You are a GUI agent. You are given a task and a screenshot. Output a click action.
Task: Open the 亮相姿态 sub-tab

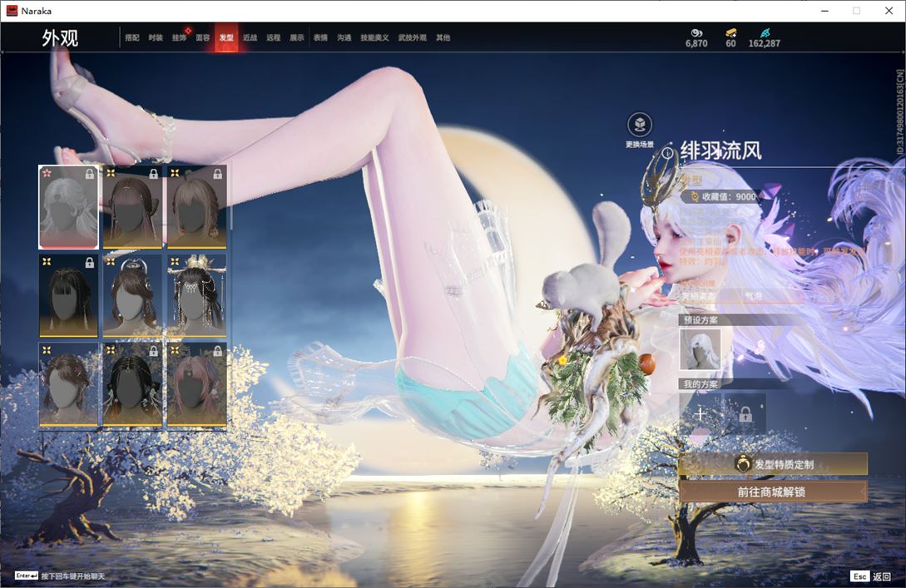pos(698,296)
